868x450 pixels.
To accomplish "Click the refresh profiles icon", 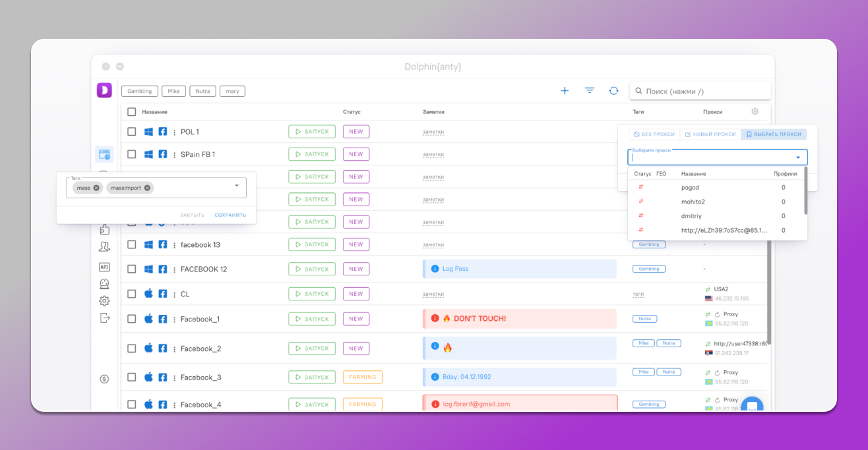I will (x=613, y=91).
